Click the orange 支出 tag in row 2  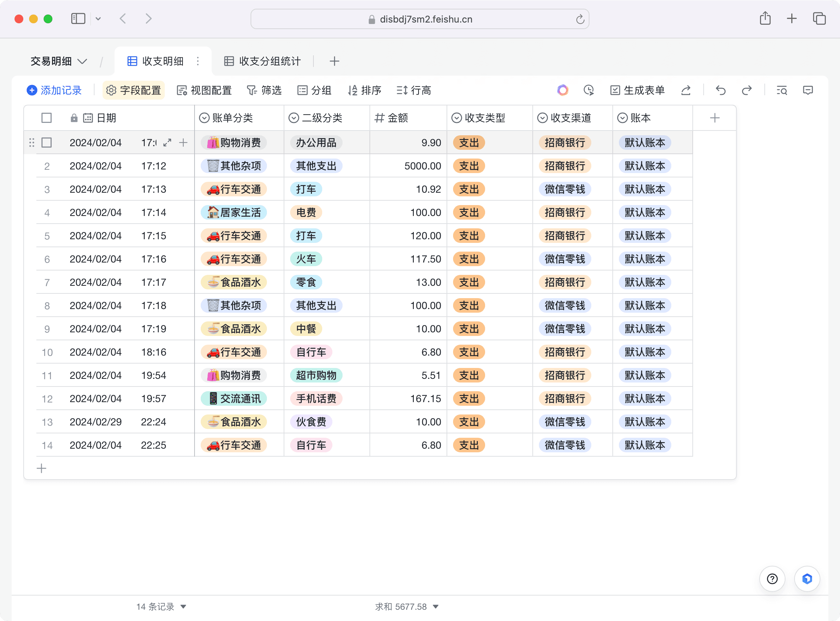[x=469, y=166]
